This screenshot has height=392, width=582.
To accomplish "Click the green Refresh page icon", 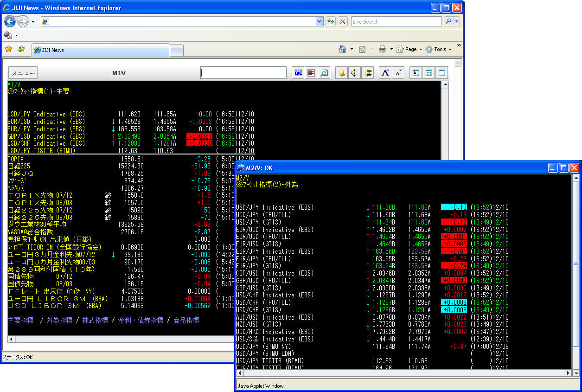I will tap(331, 21).
